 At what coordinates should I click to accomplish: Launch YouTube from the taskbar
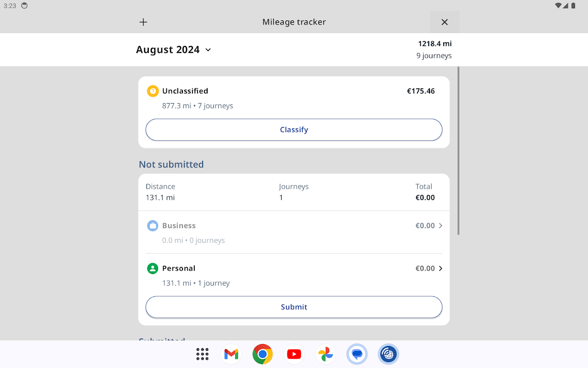tap(294, 354)
